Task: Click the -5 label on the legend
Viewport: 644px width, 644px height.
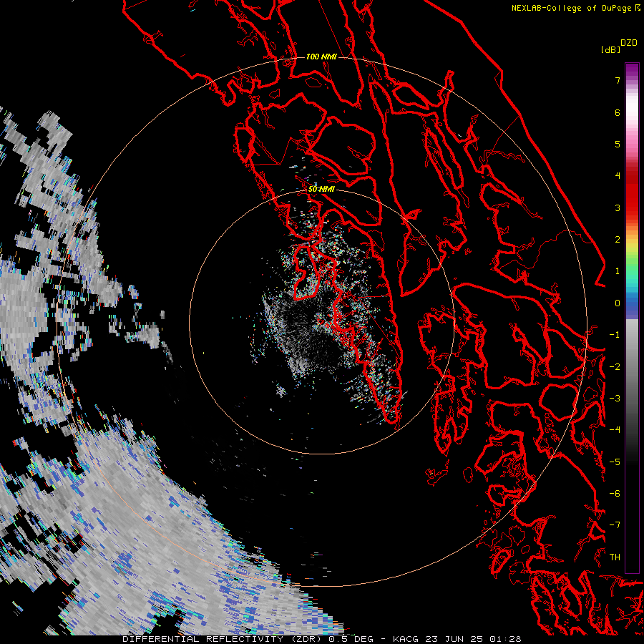Action: tap(615, 462)
